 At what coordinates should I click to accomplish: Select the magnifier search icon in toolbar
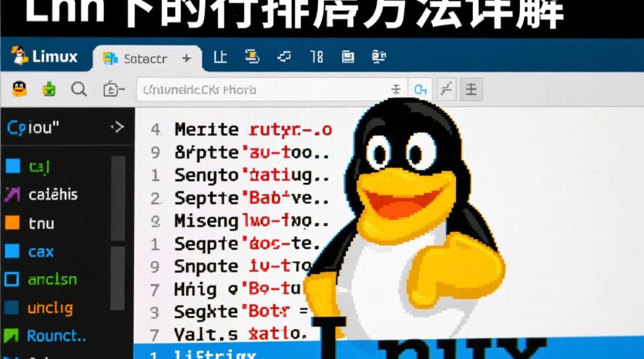(x=79, y=89)
